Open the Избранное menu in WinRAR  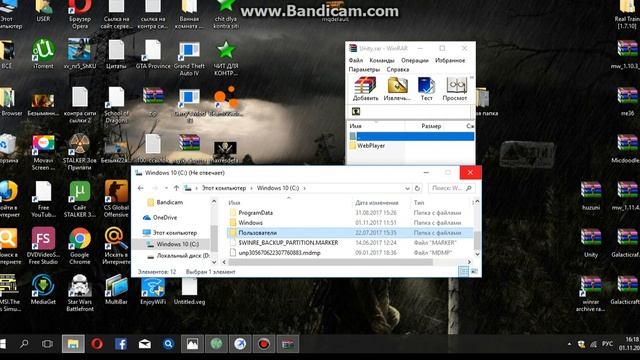450,60
